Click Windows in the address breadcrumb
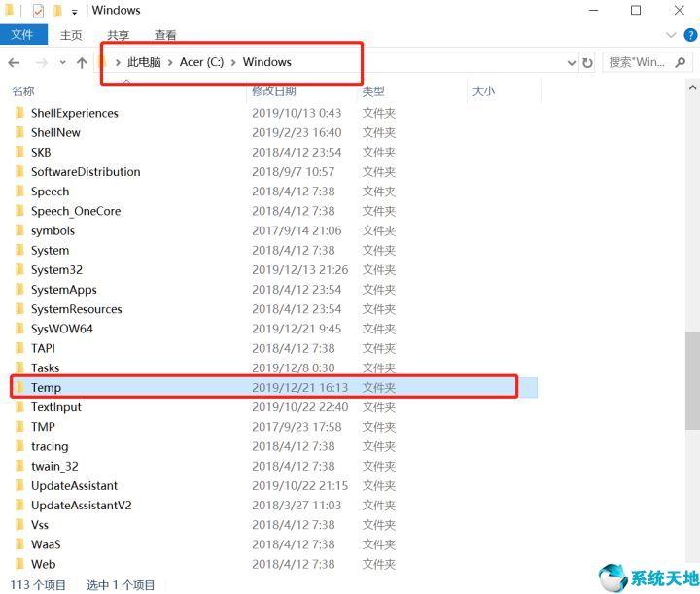This screenshot has width=700, height=594. pos(267,62)
